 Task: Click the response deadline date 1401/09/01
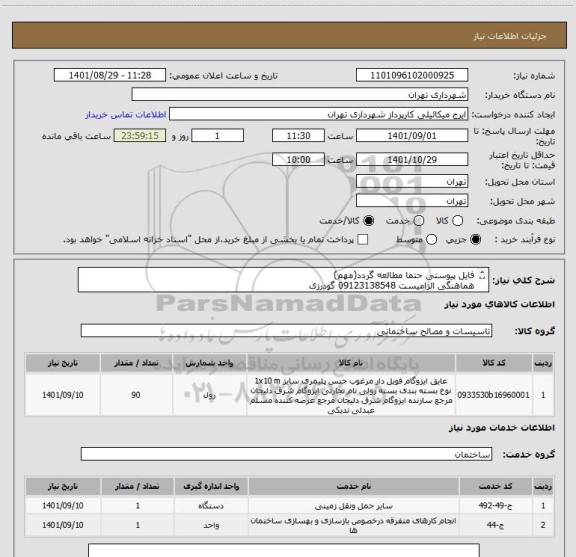point(412,136)
